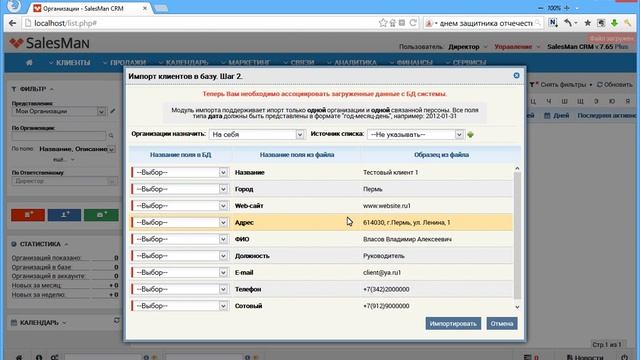Click the OneNote N icon in browser toolbar
Viewport: 640px width, 360px height.
(553, 23)
